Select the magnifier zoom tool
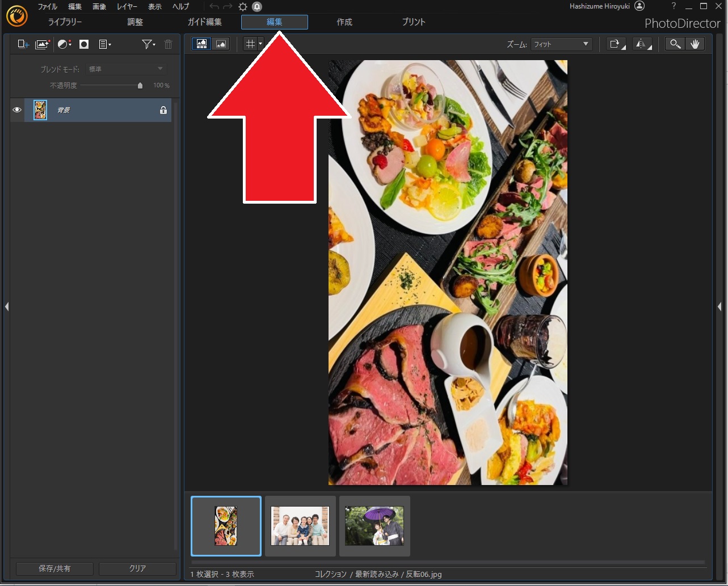 [675, 44]
